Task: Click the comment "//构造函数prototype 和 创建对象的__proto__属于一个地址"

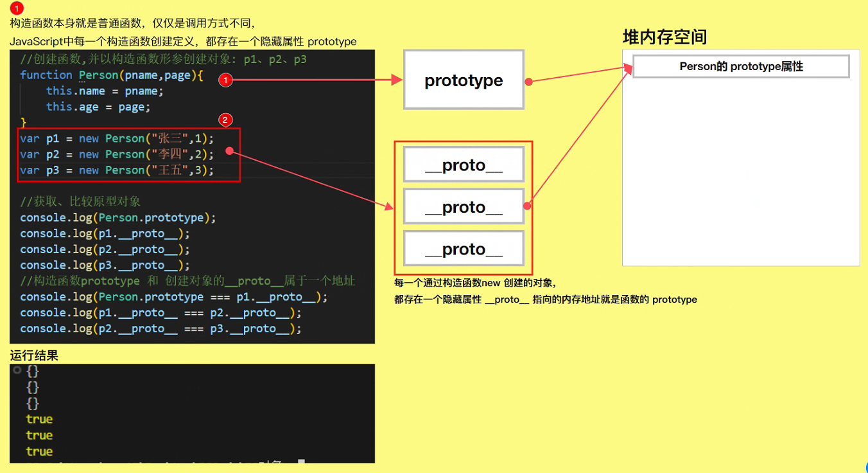Action: [x=187, y=280]
